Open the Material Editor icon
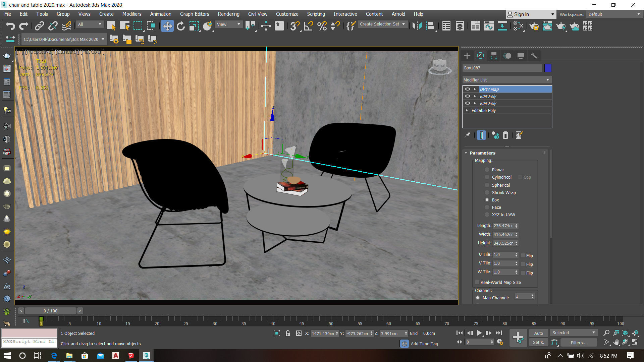This screenshot has width=644, height=362. [x=518, y=26]
